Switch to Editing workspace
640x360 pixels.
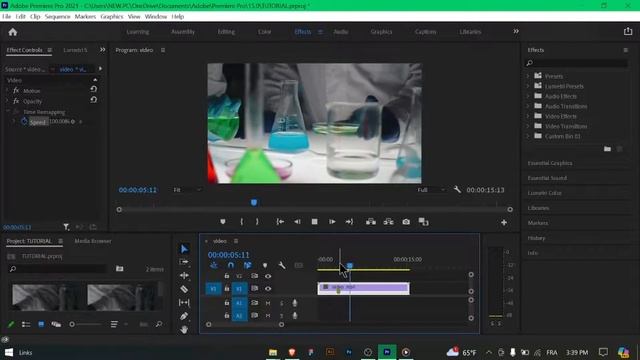pos(226,31)
